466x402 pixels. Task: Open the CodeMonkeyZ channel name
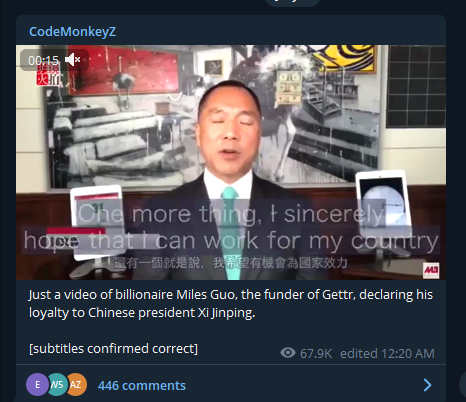(72, 32)
